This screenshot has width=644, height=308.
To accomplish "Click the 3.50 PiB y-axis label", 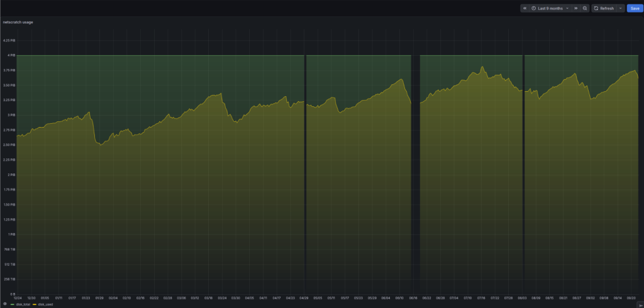I will (9, 85).
